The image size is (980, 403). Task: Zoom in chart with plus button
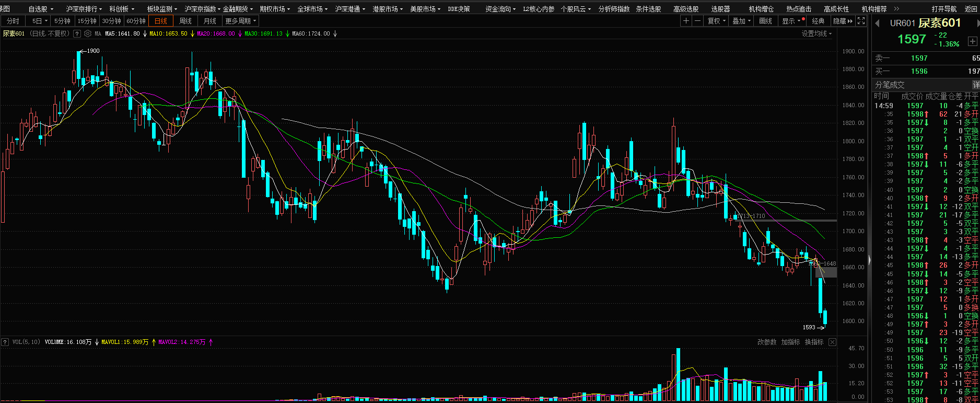[686, 21]
